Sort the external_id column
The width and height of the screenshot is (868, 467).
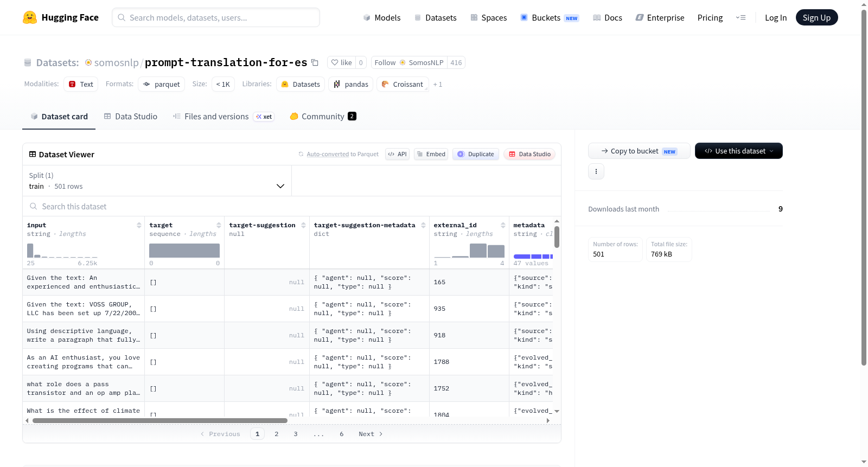[x=503, y=225]
